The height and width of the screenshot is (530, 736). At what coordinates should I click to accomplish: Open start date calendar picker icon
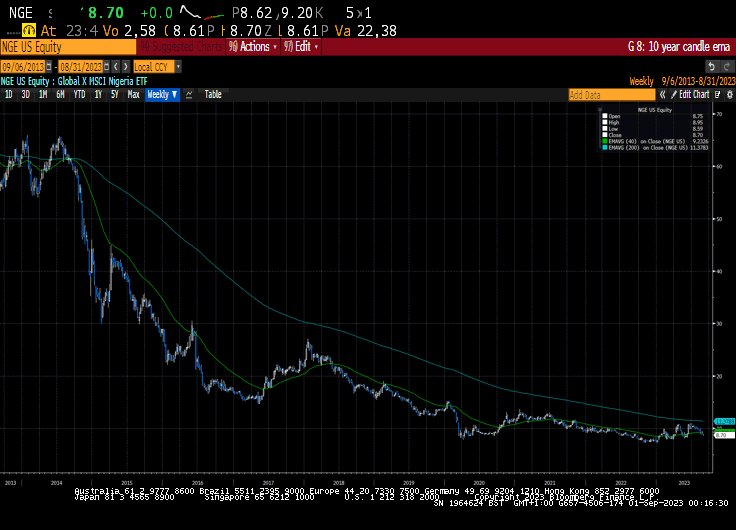[49, 67]
